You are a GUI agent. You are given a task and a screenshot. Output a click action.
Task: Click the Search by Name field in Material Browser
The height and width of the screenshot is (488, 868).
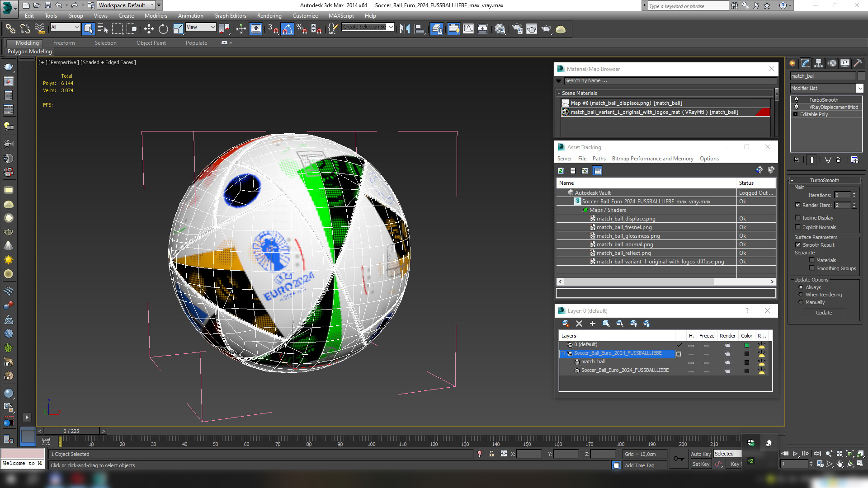670,81
